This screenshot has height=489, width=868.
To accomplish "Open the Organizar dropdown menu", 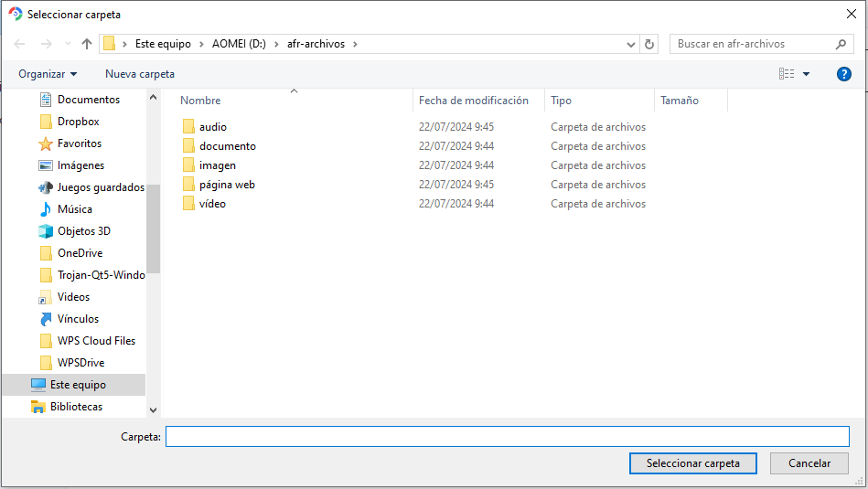I will tap(48, 74).
